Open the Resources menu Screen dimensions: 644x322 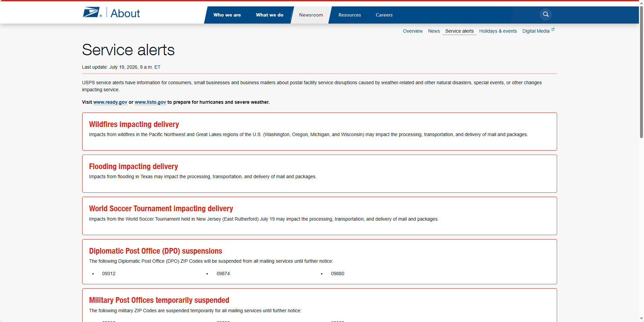[x=350, y=15]
